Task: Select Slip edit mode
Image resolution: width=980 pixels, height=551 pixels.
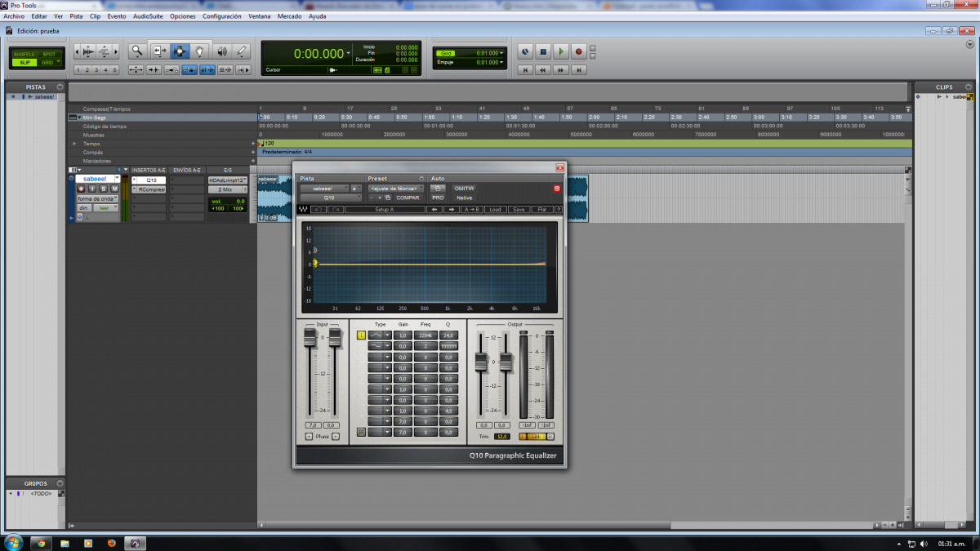Action: point(24,62)
